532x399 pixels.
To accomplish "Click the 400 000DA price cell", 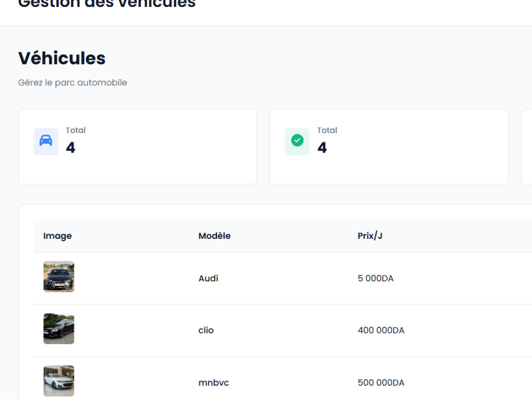I will [381, 330].
